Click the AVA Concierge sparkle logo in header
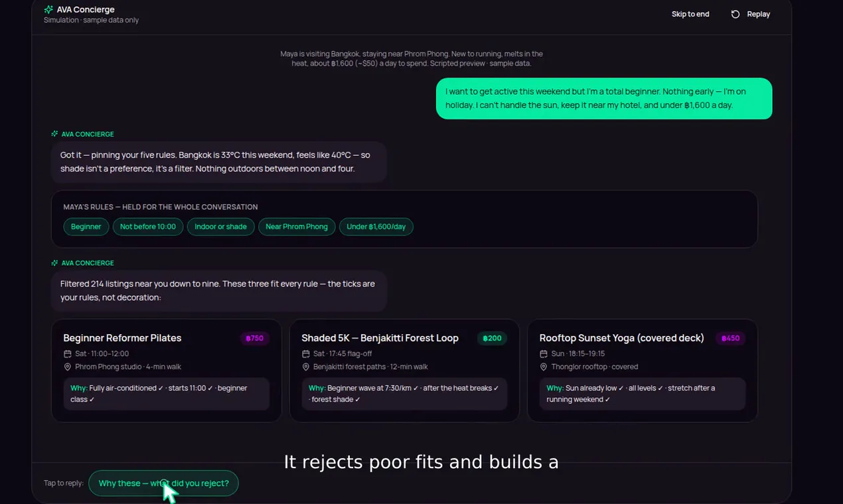 48,10
